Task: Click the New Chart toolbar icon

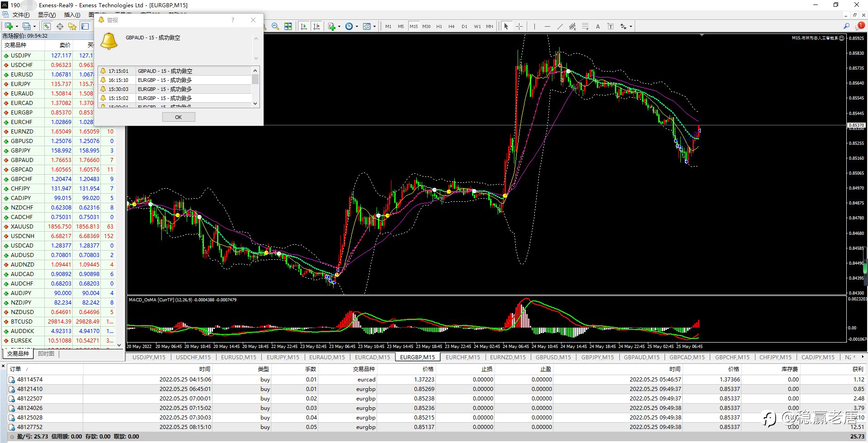Action: (9, 26)
